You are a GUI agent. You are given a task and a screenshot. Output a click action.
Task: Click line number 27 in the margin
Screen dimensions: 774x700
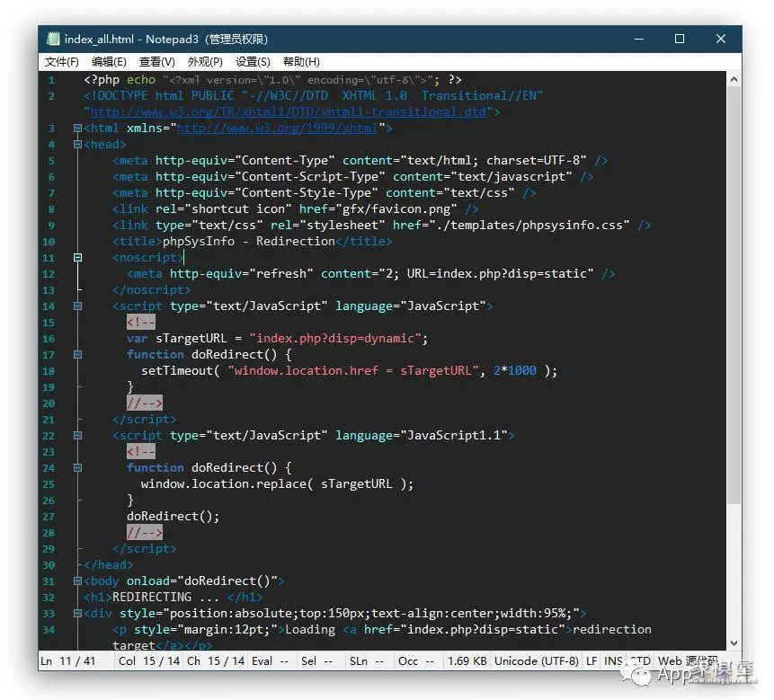click(49, 517)
